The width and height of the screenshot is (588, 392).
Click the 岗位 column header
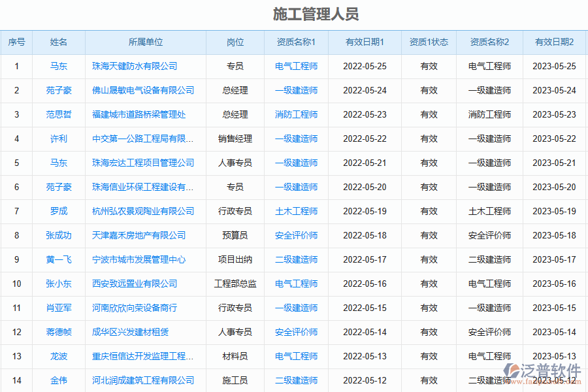pos(235,42)
